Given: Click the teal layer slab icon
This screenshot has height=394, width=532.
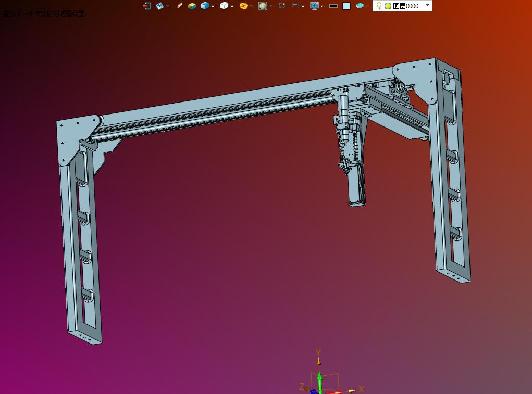Looking at the screenshot, I should [360, 6].
